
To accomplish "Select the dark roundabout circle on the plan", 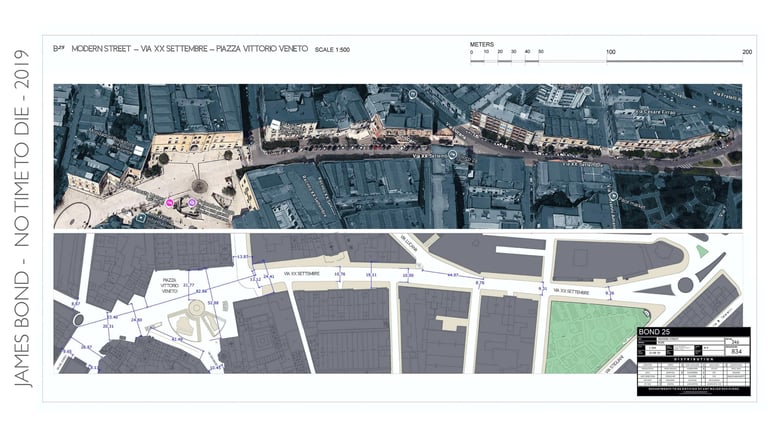I will (x=685, y=285).
